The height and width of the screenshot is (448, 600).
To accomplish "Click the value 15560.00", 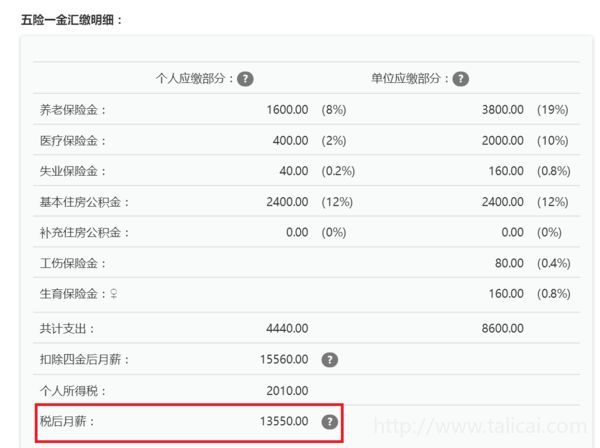I will [x=284, y=359].
